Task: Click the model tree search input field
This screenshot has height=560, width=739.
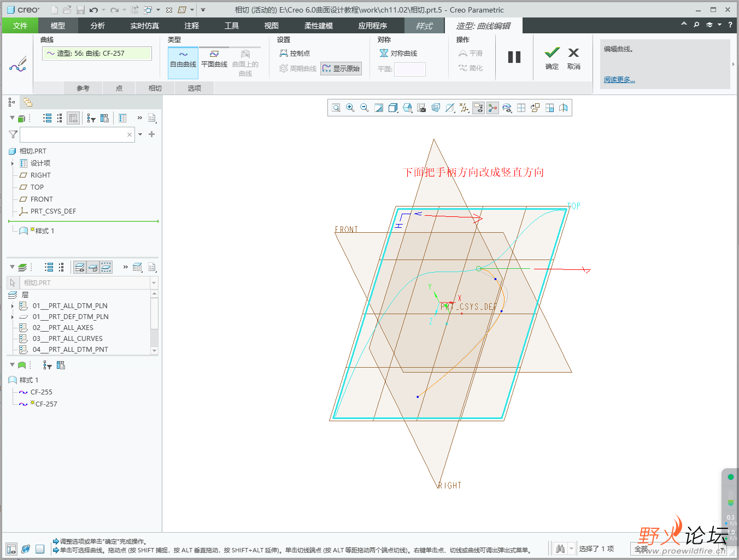Action: click(x=77, y=134)
